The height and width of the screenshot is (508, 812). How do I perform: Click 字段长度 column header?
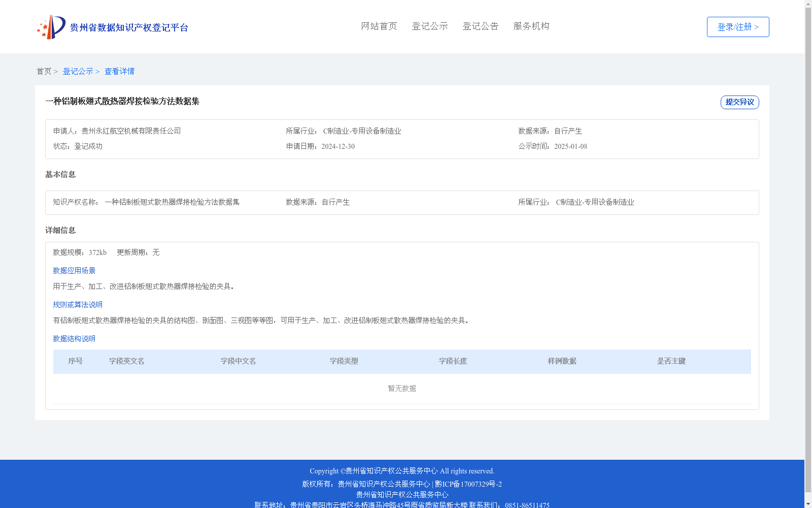click(x=453, y=361)
